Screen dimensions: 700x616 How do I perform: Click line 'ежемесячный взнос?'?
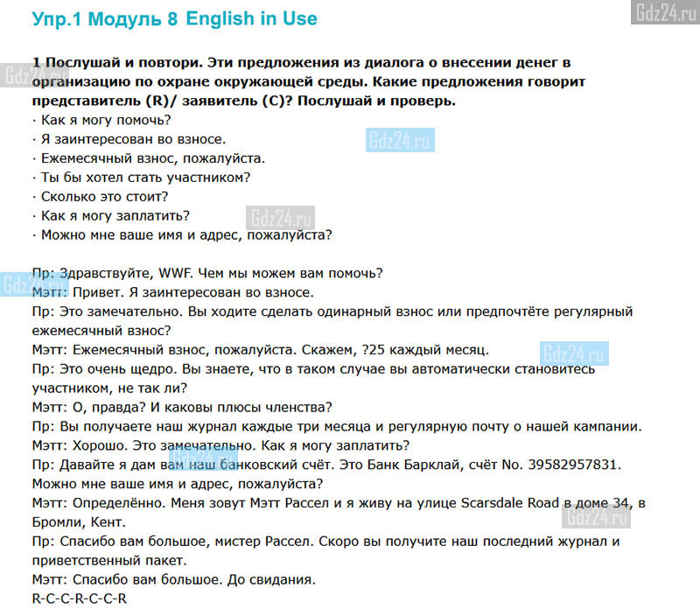coord(101,331)
